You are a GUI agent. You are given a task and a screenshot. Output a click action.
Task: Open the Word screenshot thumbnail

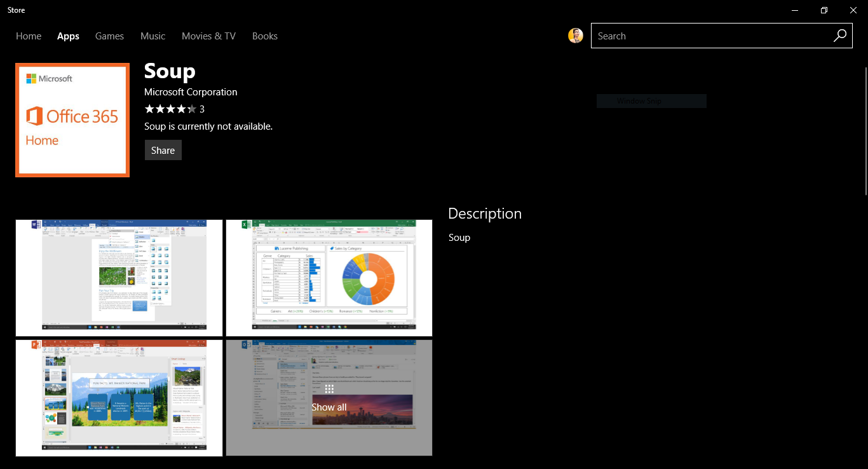[119, 278]
